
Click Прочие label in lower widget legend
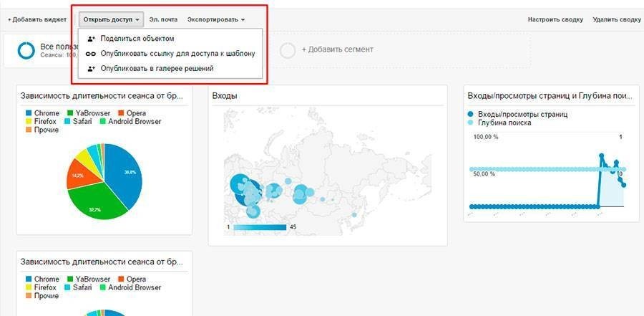tap(47, 296)
